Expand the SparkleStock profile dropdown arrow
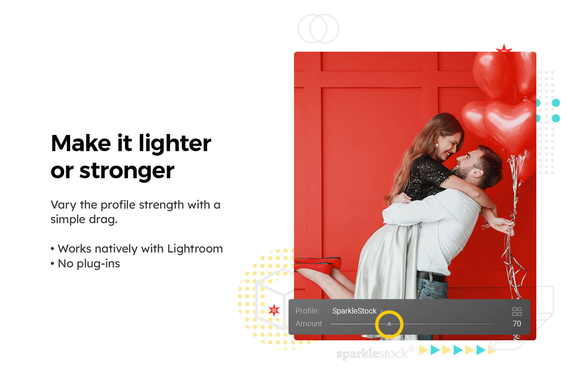 (x=382, y=311)
